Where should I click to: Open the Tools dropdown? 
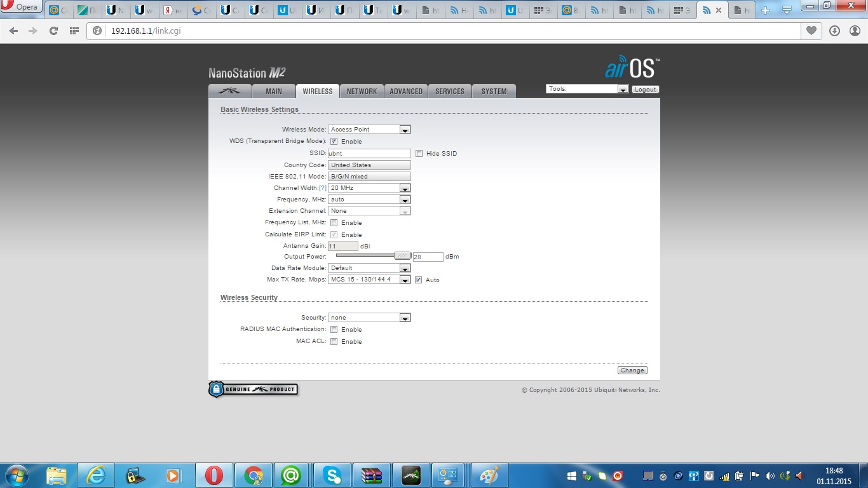click(x=587, y=89)
